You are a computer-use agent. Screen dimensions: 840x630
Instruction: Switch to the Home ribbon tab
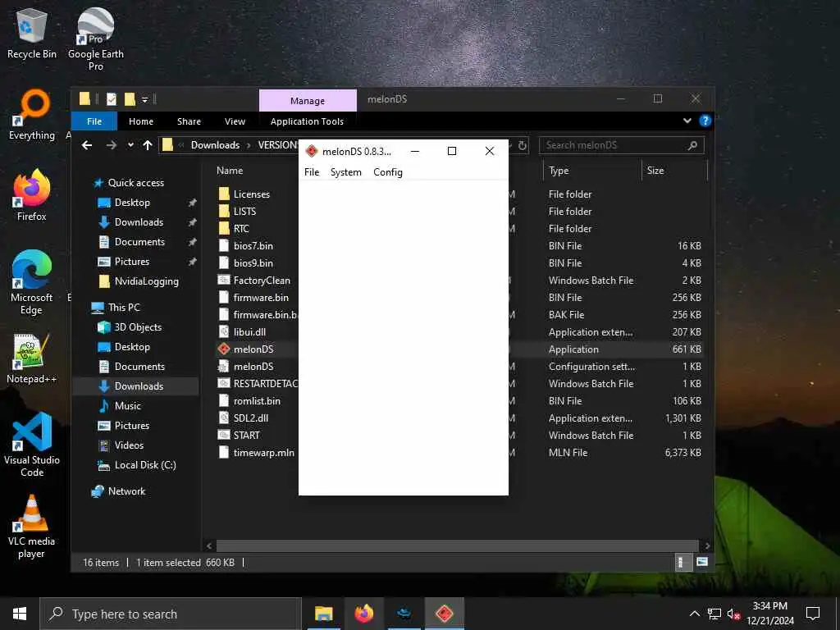click(141, 121)
